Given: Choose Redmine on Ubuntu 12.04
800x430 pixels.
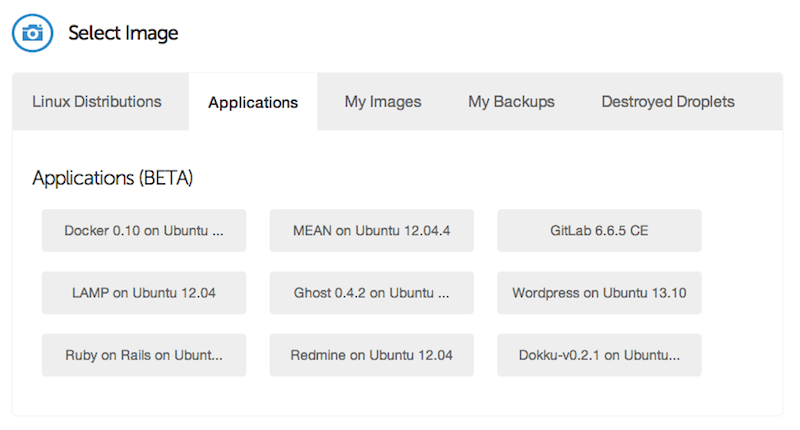Looking at the screenshot, I should tap(372, 355).
